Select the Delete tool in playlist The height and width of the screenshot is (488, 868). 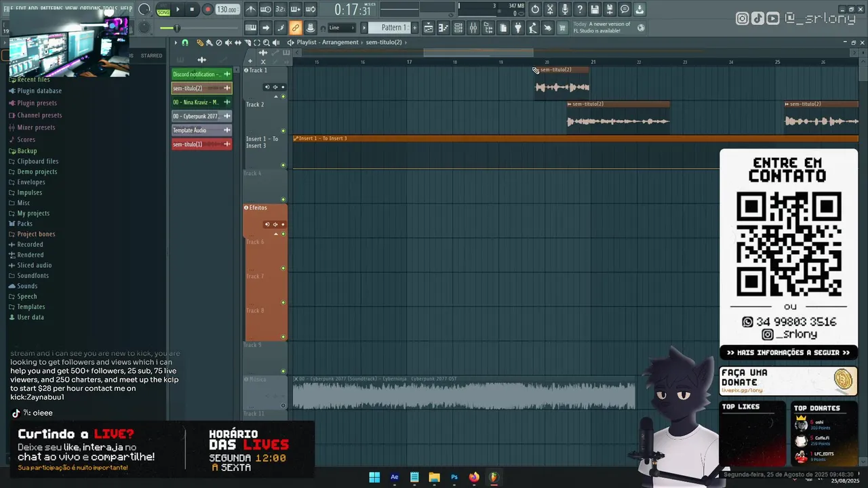click(x=219, y=43)
